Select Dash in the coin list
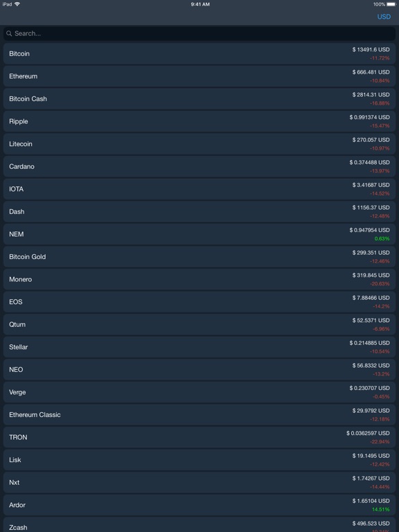This screenshot has width=399, height=532. tap(199, 212)
